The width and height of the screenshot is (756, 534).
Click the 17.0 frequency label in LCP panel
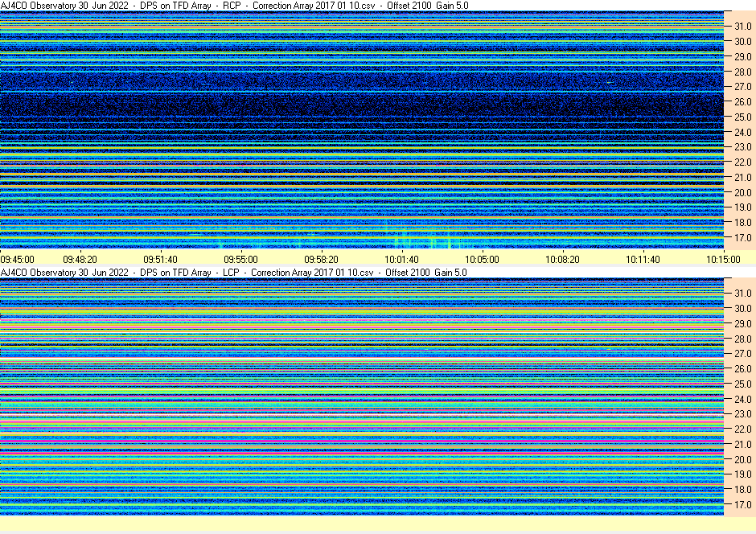coord(742,505)
